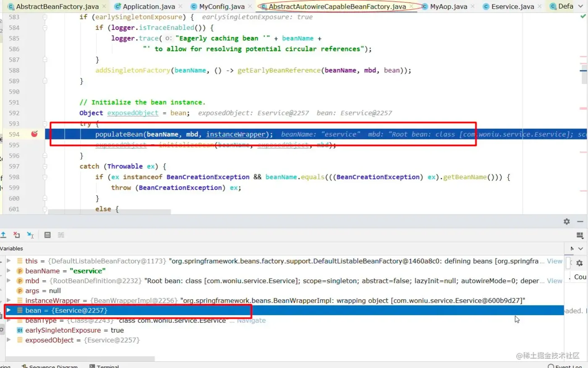Expand the instanceWrapper variable node

click(8, 300)
